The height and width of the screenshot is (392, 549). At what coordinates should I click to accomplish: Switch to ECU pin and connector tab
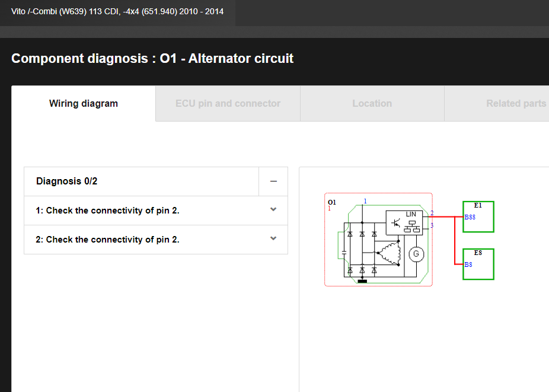(228, 103)
